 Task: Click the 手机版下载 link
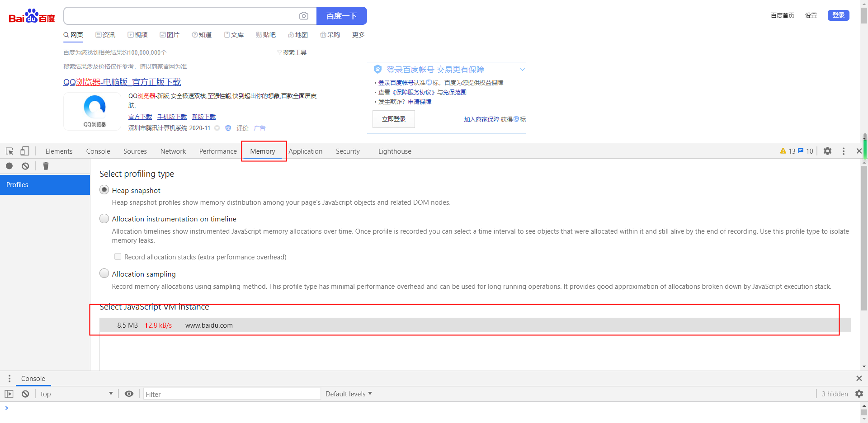pos(172,117)
